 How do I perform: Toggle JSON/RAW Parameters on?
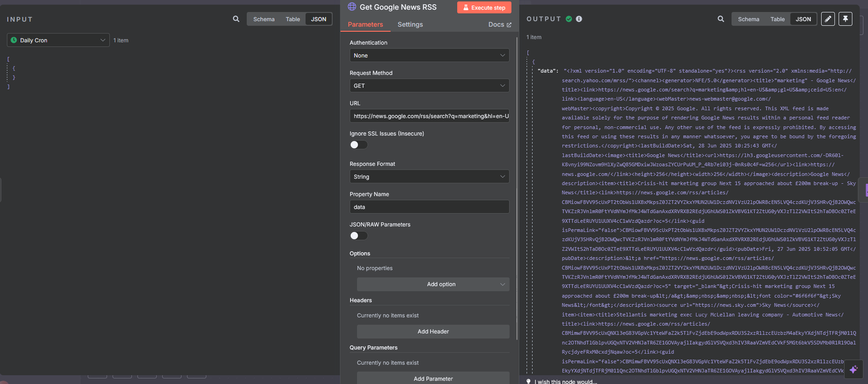coord(358,235)
